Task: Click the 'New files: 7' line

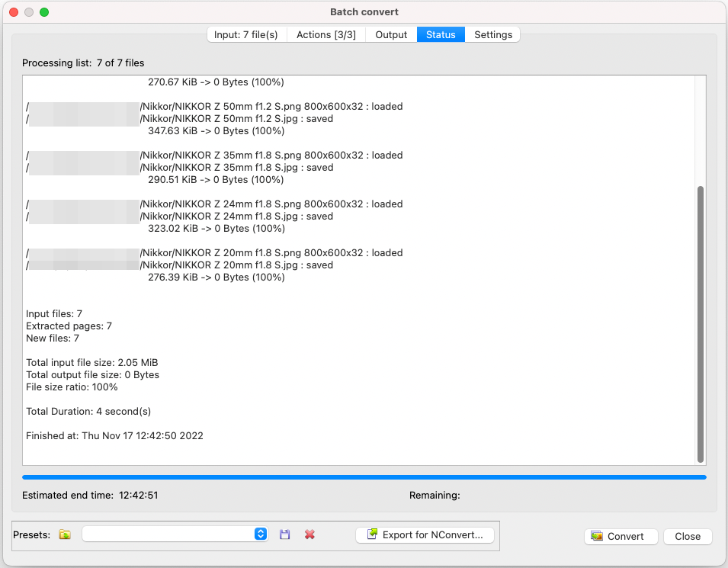Action: tap(53, 338)
